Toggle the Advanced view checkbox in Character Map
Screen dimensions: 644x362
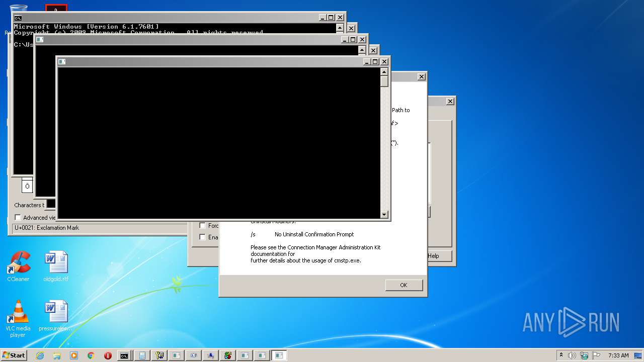18,218
